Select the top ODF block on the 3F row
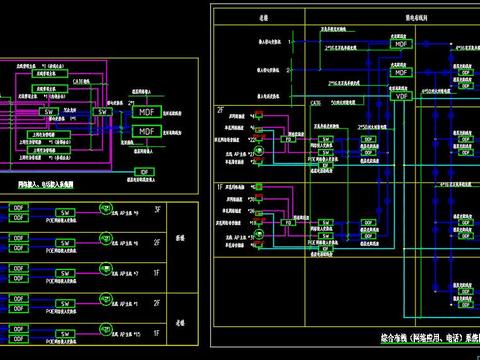This screenshot has width=480, height=360. 18,208
